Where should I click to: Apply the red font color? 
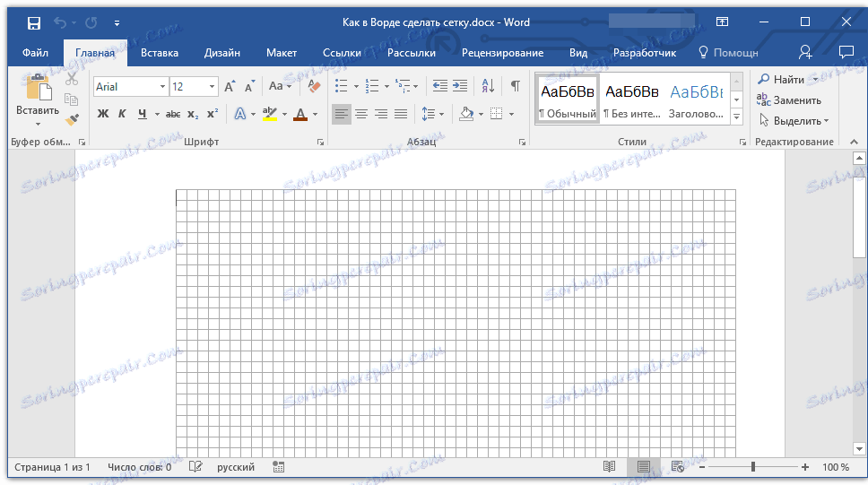300,114
